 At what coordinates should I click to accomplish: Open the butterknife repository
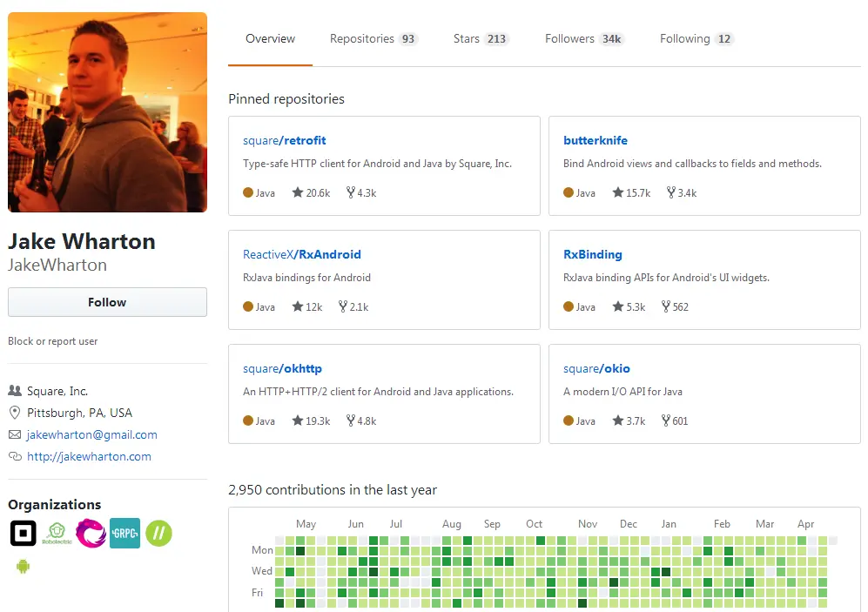595,140
